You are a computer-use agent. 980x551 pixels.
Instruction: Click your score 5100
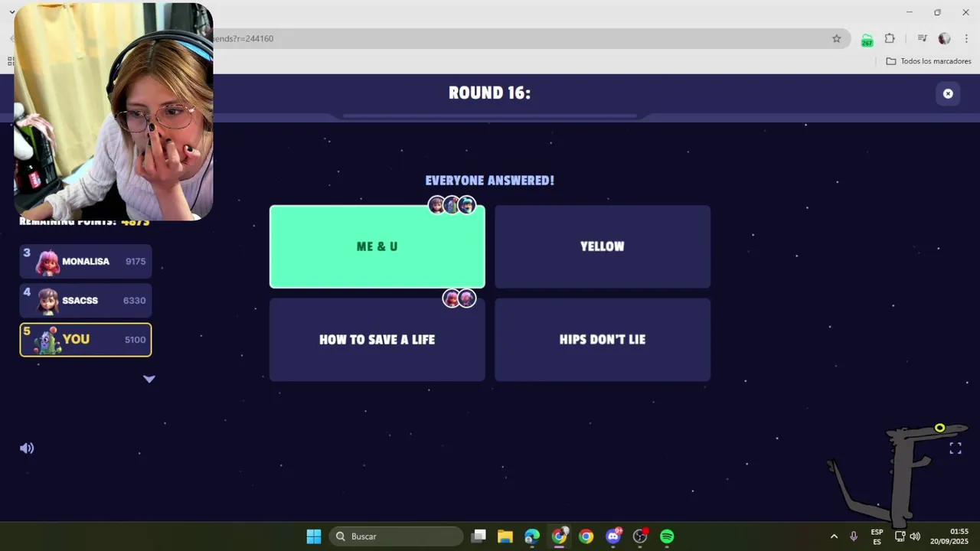coord(136,340)
